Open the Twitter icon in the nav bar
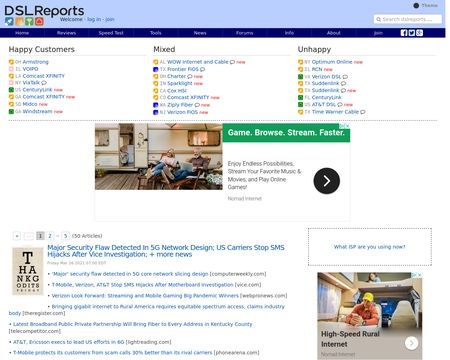 (x=412, y=33)
